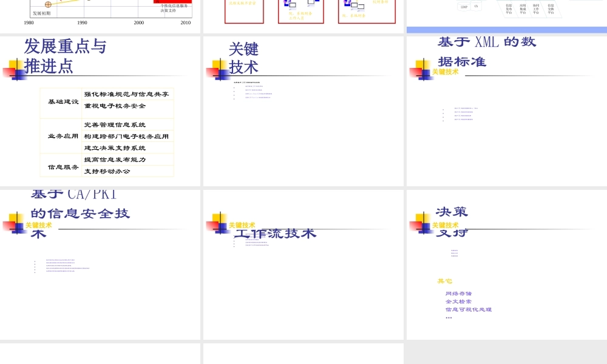Expand the 决策支持 bullet list
607x364 pixels.
[x=455, y=254]
